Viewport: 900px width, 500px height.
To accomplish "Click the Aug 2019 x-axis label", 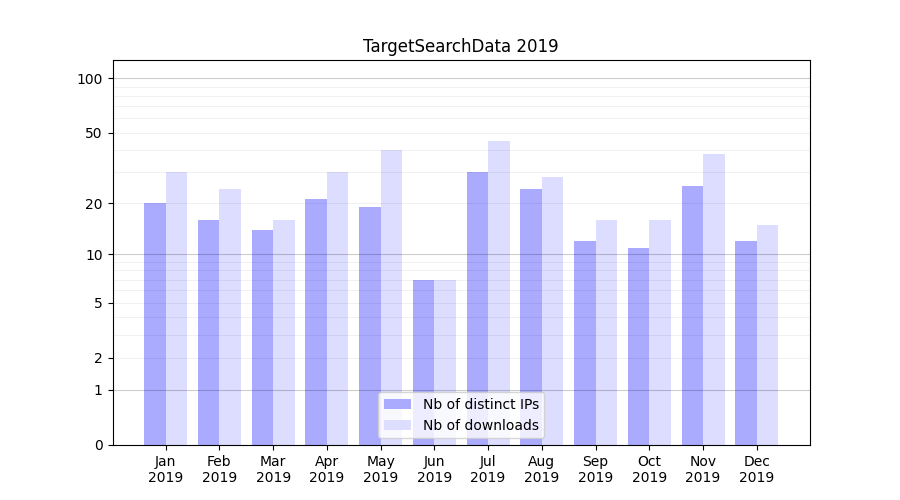I will pos(542,469).
